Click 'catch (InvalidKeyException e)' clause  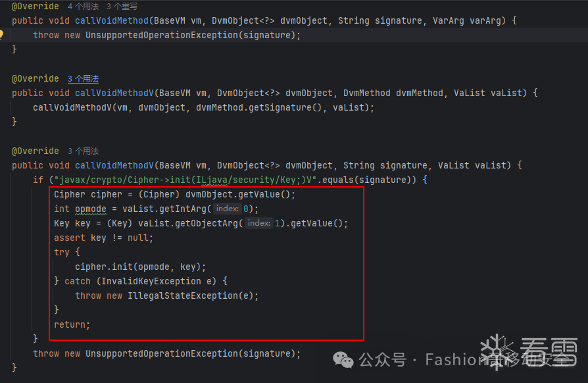point(140,282)
